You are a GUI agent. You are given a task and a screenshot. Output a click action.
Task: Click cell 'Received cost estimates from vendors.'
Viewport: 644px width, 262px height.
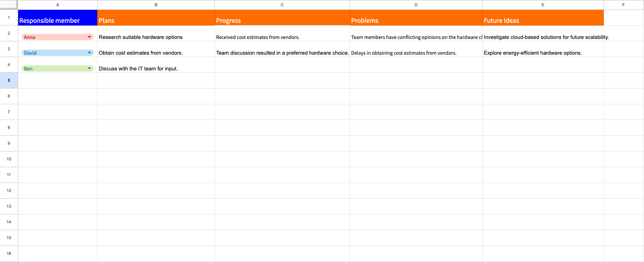click(x=282, y=33)
